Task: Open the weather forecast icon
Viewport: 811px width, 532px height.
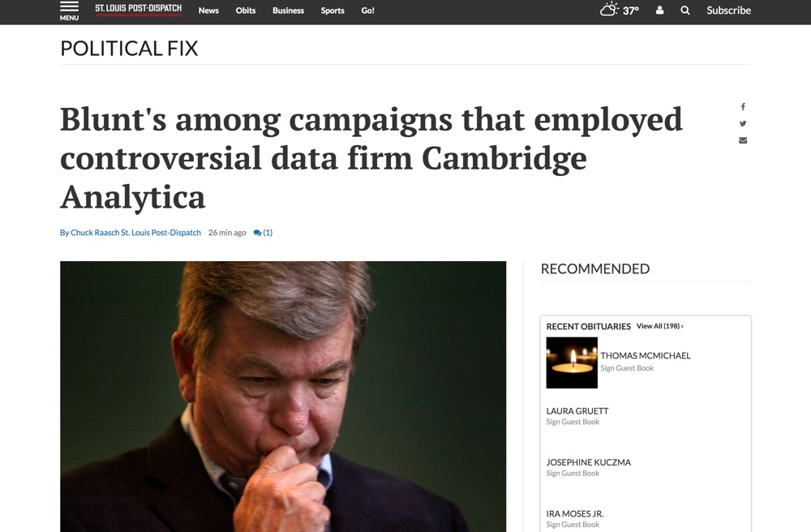Action: point(610,10)
